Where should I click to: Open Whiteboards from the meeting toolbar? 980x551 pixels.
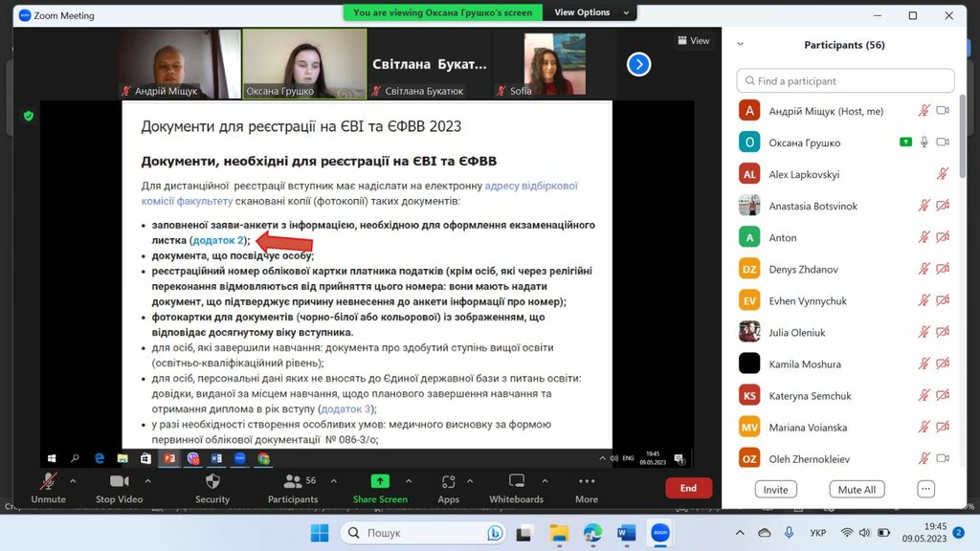point(517,481)
